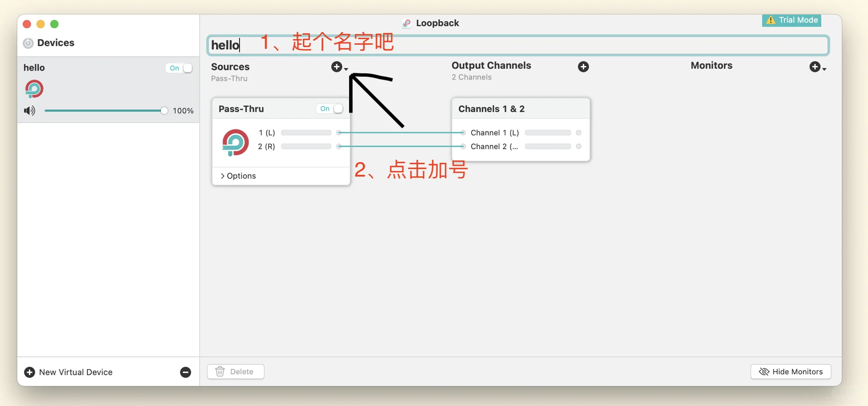Click the 2 Channels subtitle
This screenshot has height=406, width=868.
[x=472, y=77]
